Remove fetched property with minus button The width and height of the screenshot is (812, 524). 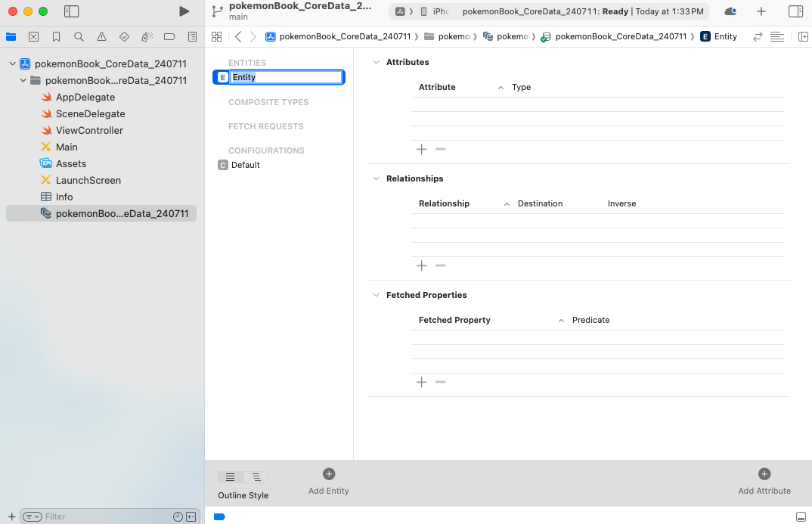point(440,382)
